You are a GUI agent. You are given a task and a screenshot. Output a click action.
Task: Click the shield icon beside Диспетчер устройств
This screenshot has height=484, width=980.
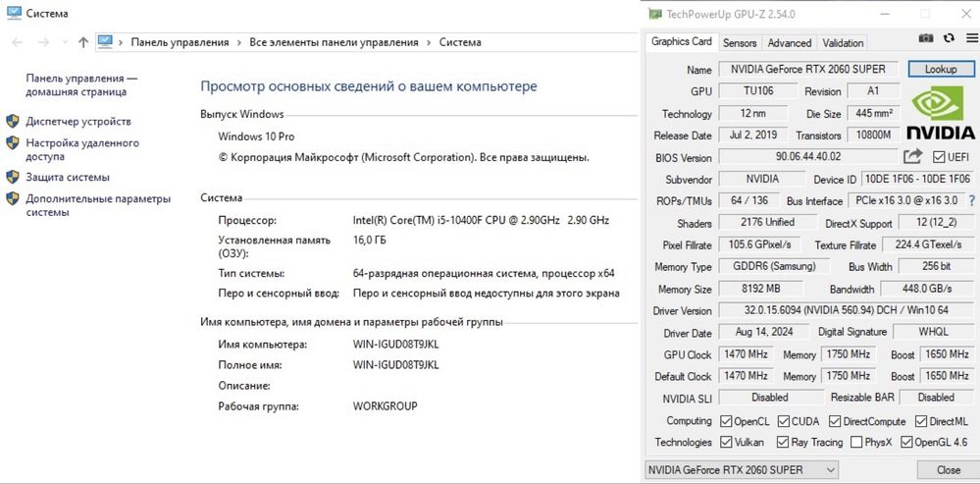13,122
